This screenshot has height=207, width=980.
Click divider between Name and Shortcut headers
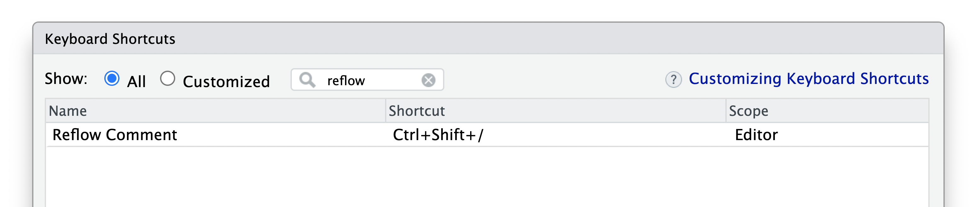tap(386, 111)
